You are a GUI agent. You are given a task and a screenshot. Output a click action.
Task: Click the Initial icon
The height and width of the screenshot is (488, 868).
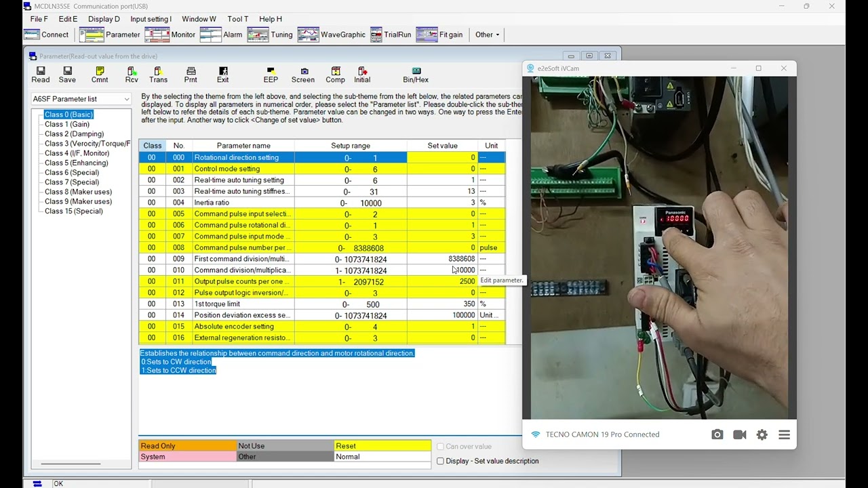[x=362, y=75]
